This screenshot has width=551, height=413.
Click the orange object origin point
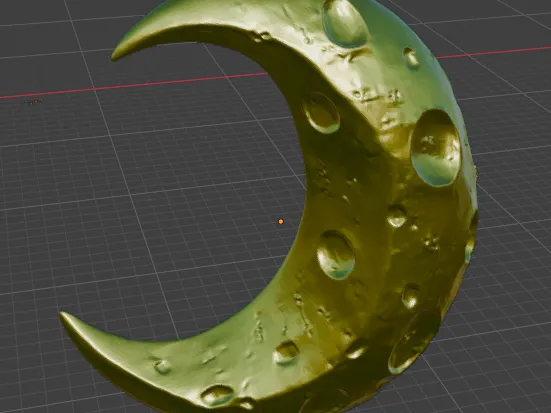281,221
